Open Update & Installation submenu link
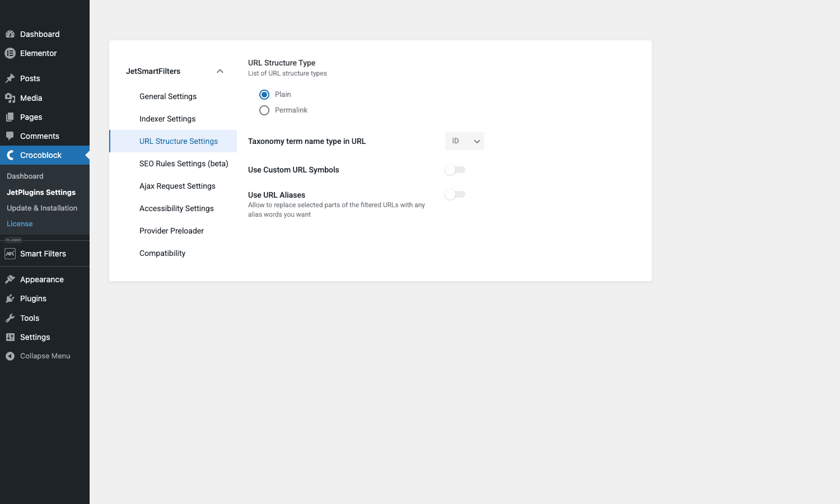 [x=42, y=208]
